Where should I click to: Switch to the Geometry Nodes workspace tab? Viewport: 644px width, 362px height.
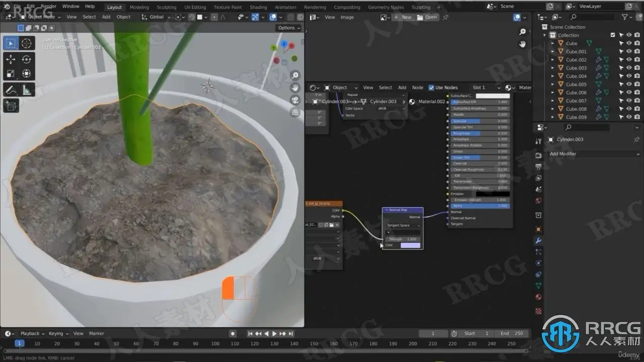click(x=386, y=7)
